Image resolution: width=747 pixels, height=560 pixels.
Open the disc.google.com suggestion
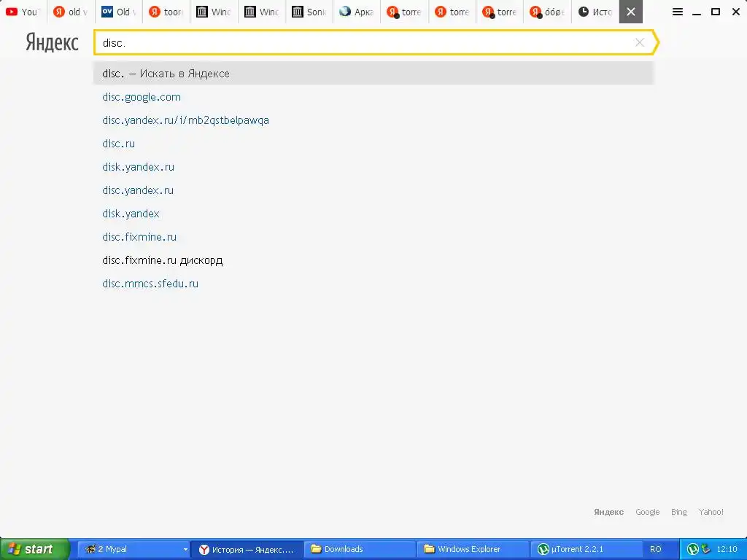click(x=142, y=97)
